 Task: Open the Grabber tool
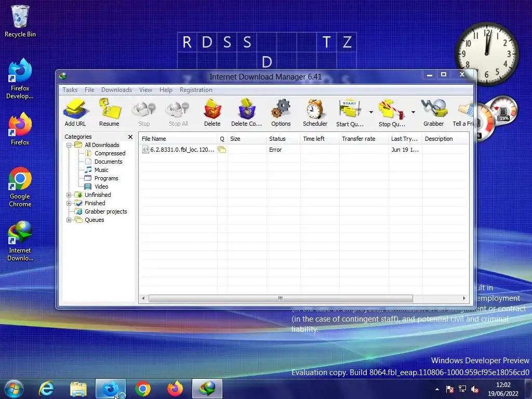coord(434,112)
